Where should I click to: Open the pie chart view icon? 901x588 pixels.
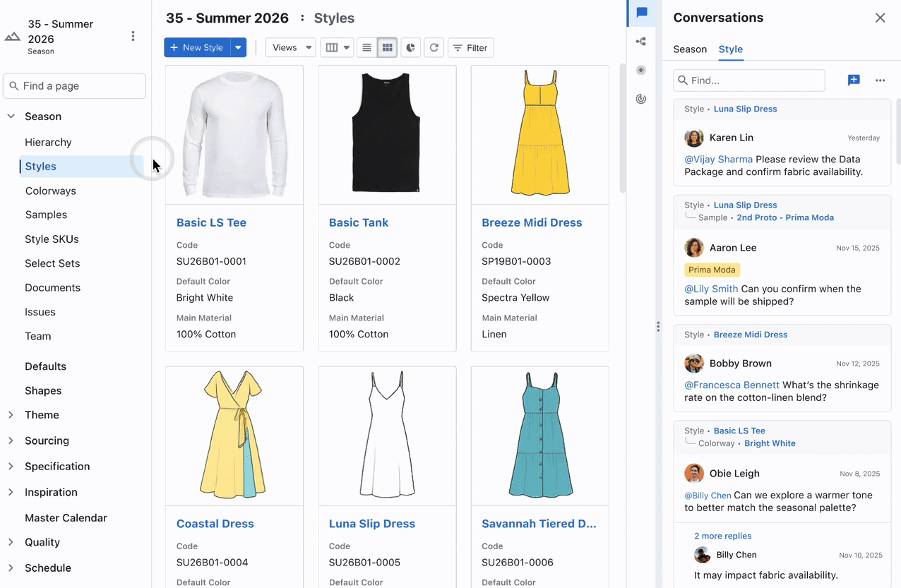(x=411, y=48)
